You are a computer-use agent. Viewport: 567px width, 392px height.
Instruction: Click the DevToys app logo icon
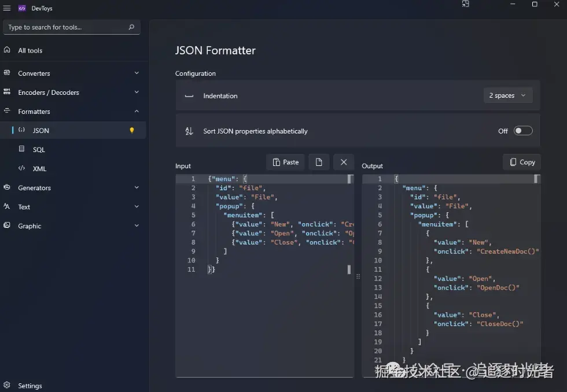point(22,8)
